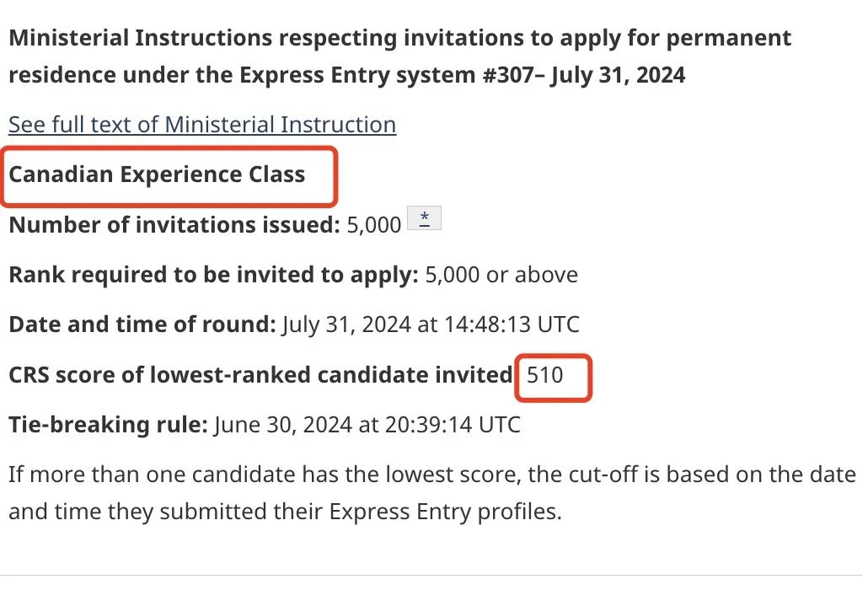
Task: Click the text submitted their Express Entry profiles
Action: [x=361, y=512]
